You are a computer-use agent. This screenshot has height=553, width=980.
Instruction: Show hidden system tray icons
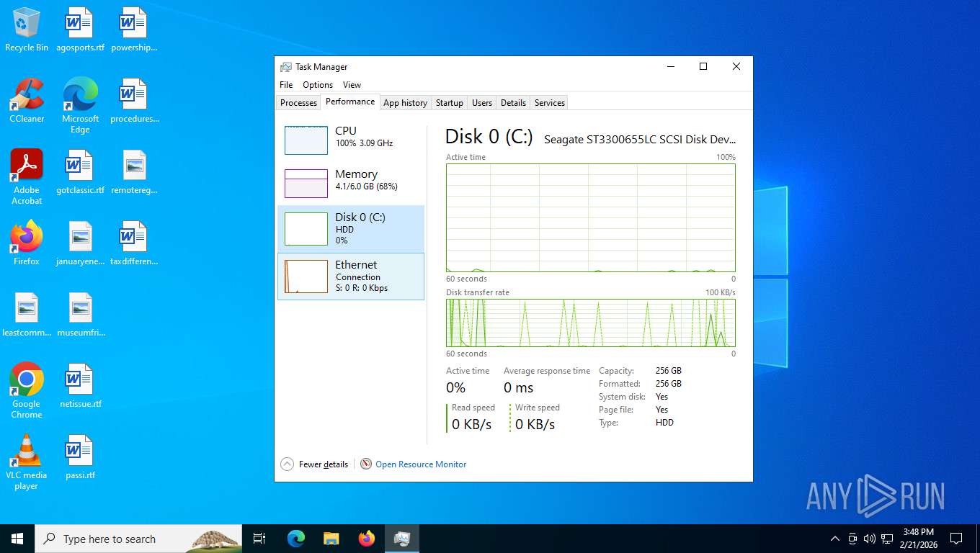pos(835,539)
